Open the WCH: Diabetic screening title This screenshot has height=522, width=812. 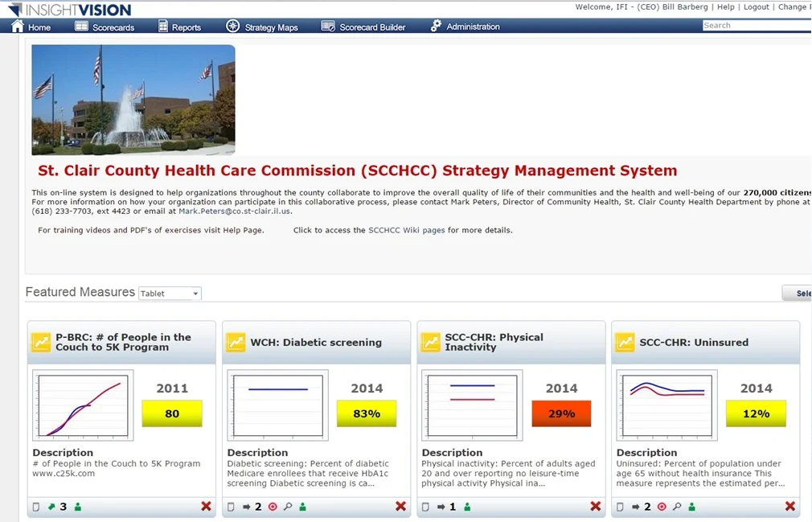(x=316, y=343)
